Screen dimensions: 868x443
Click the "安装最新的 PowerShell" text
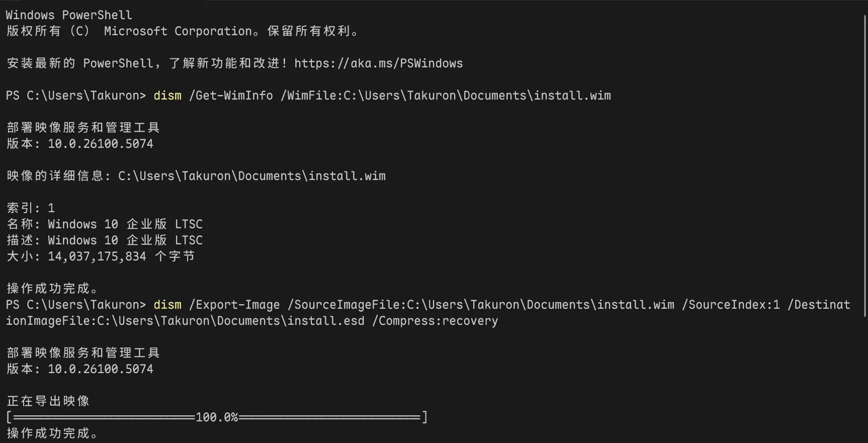[80, 63]
